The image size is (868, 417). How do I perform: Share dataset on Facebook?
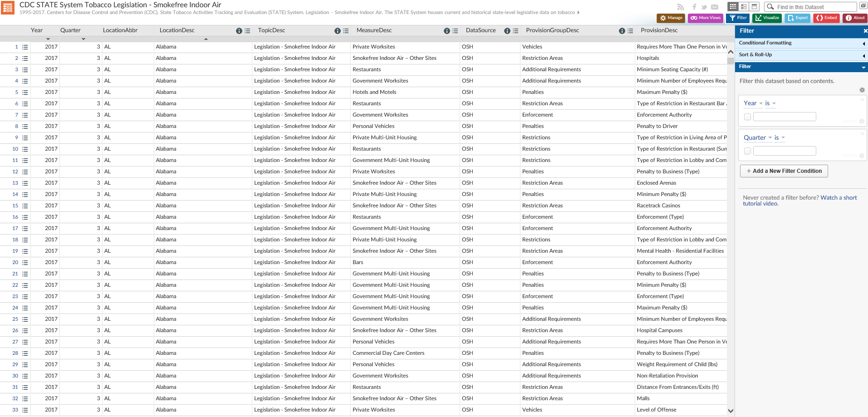tap(694, 7)
